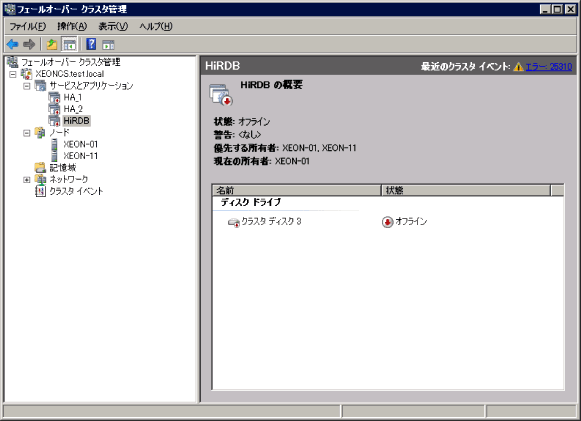The height and width of the screenshot is (421, 581).
Task: Click the XEON-01 server icon
Action: click(x=54, y=144)
